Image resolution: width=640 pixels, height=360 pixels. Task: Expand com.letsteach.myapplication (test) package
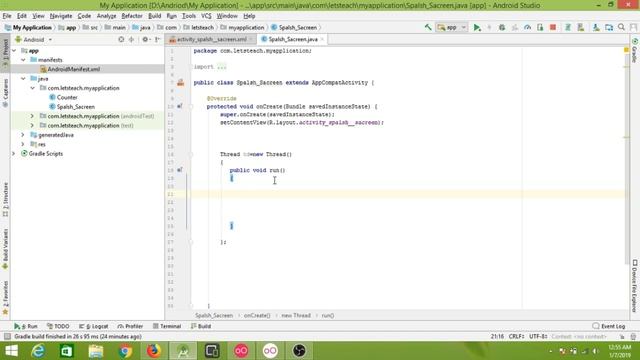click(32, 126)
